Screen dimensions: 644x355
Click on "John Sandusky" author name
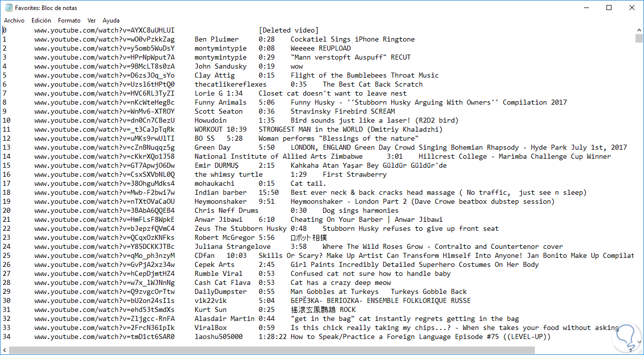[221, 66]
